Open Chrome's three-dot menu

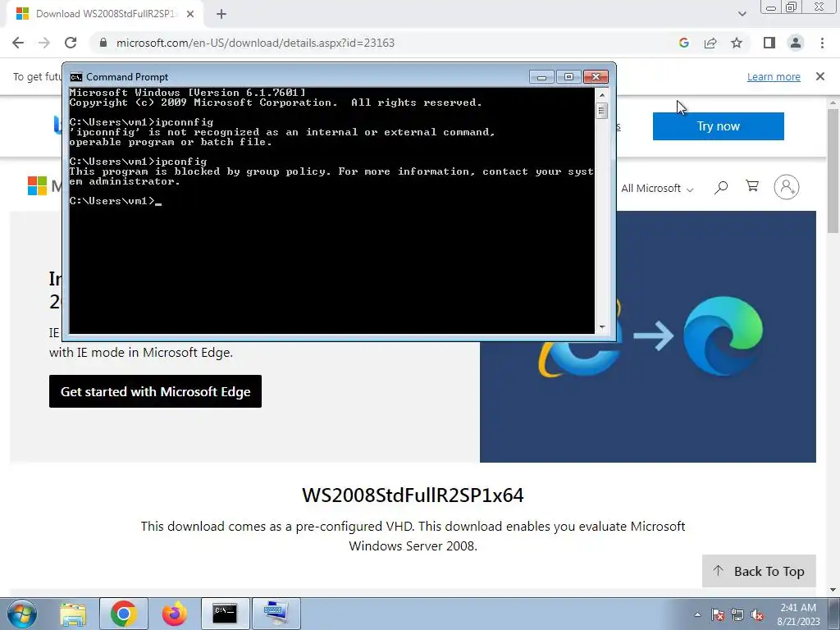point(822,43)
